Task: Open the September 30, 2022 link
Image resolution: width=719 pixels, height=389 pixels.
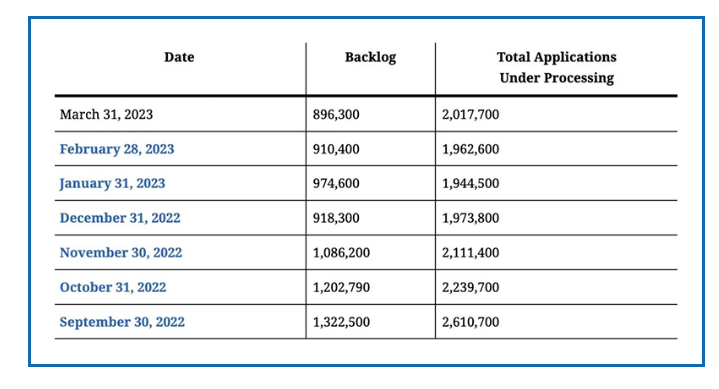Action: (122, 322)
